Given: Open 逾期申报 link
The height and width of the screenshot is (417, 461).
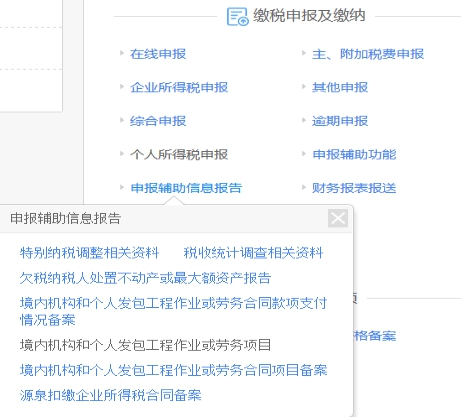Looking at the screenshot, I should 340,121.
